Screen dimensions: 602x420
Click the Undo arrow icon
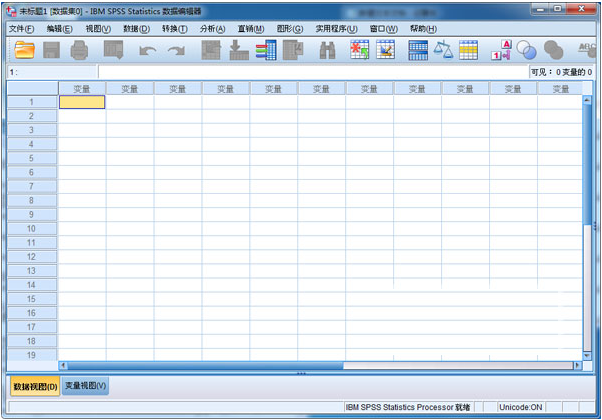[x=147, y=50]
